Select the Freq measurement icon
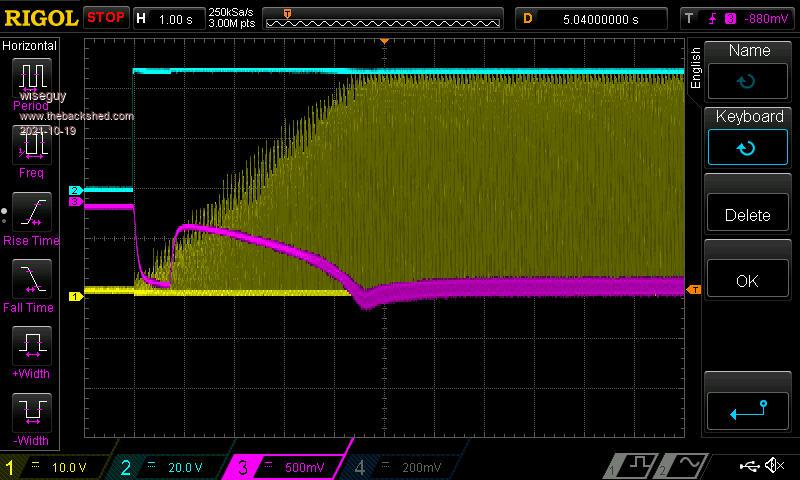This screenshot has width=800, height=480. pos(31,146)
